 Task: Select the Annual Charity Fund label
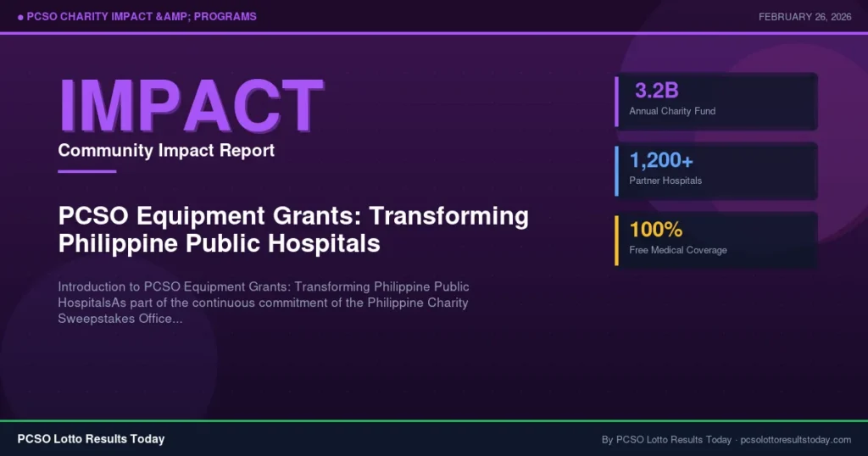[x=672, y=111]
